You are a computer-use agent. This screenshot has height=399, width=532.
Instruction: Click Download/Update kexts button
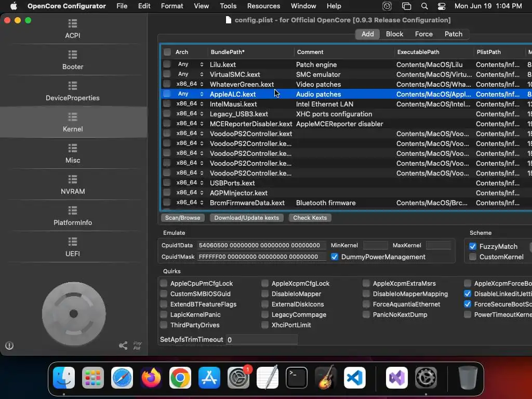(x=247, y=218)
